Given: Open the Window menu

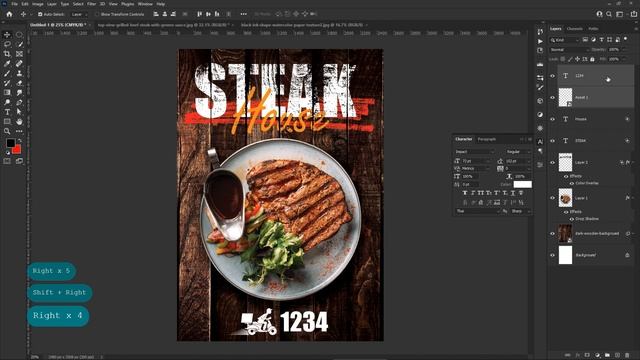Looking at the screenshot, I should (x=145, y=4).
